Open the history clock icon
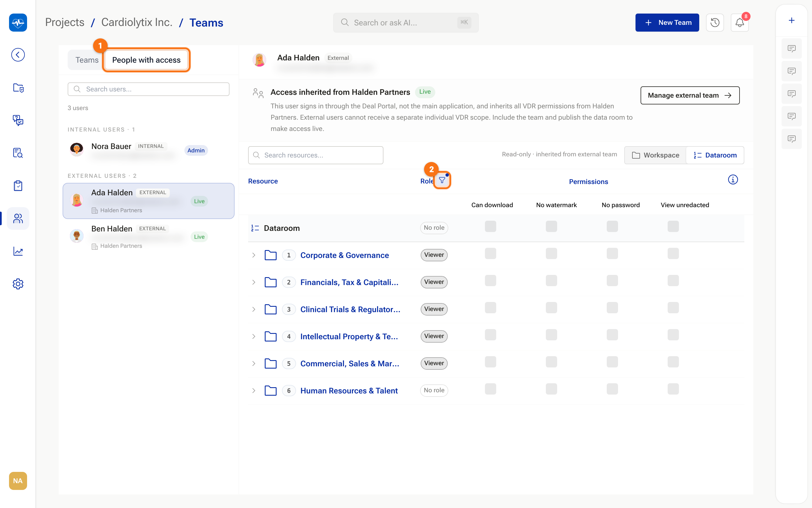The width and height of the screenshot is (812, 508). (715, 23)
